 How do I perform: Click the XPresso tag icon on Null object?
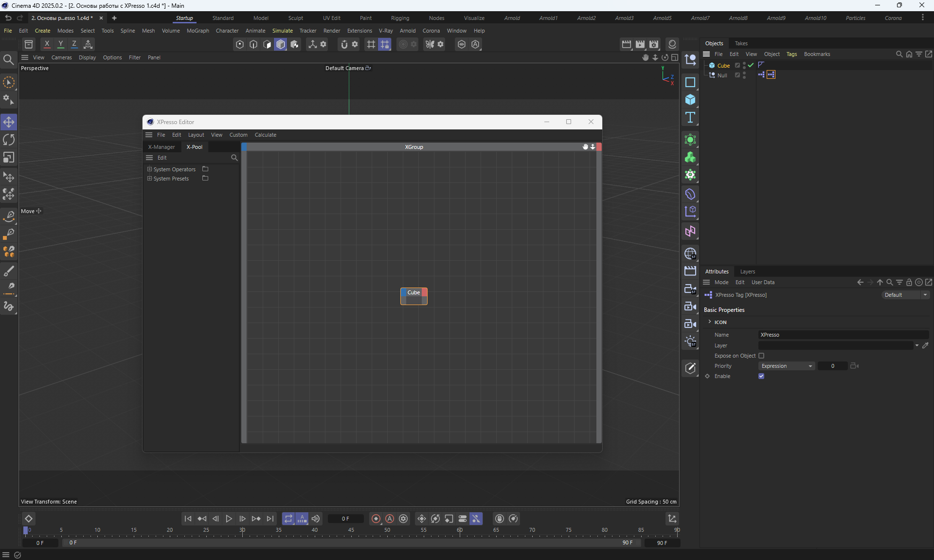(771, 75)
